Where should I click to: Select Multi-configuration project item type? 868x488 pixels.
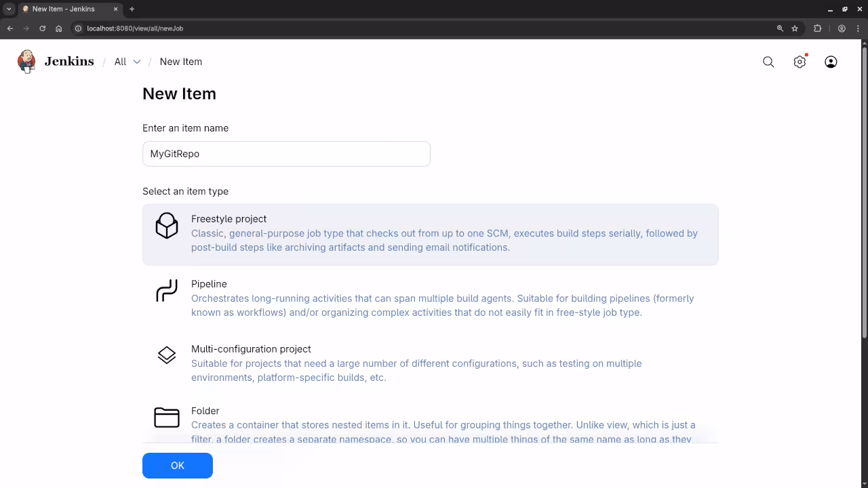click(x=251, y=349)
